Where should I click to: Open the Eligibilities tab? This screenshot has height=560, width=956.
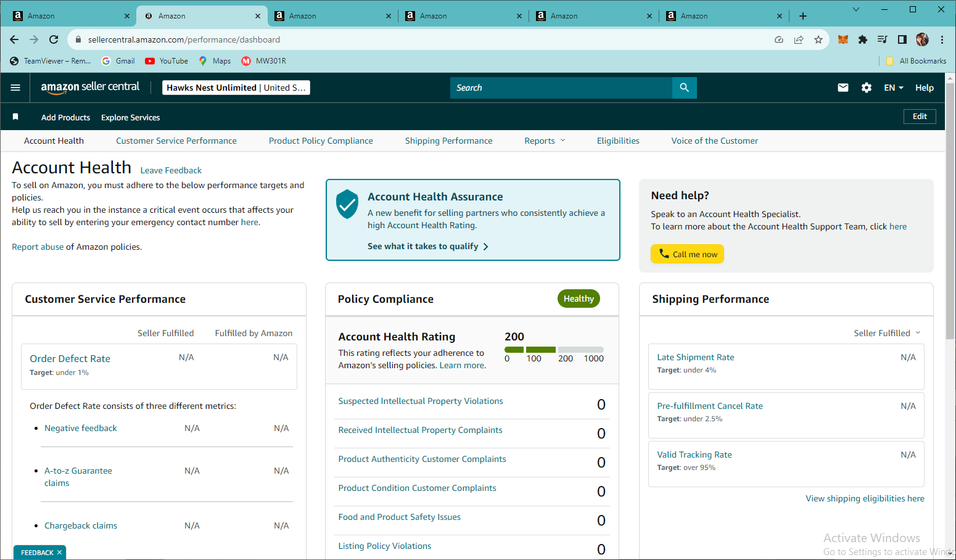tap(618, 141)
